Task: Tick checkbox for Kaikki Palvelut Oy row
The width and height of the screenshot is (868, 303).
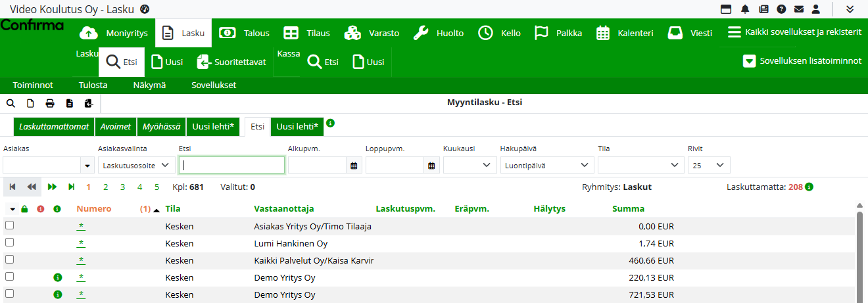Action: tap(9, 260)
